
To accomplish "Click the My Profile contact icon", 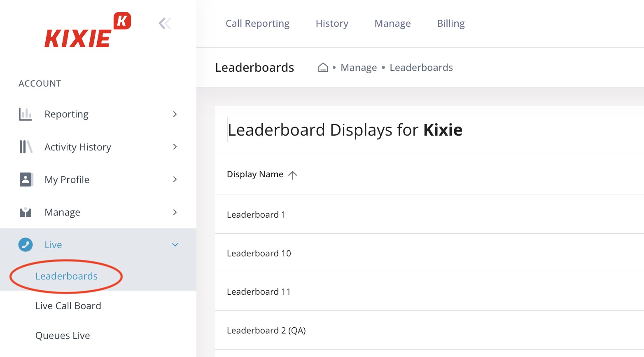I will [26, 179].
